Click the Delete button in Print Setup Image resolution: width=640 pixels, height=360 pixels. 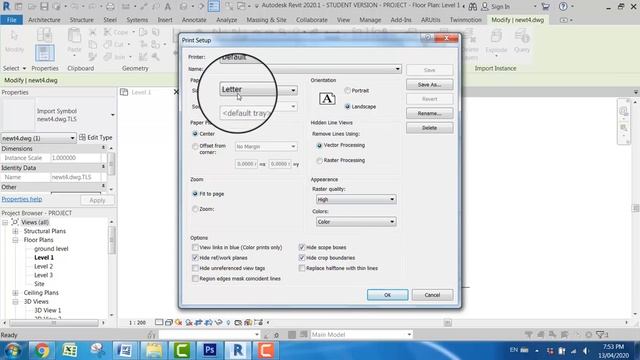coord(429,128)
